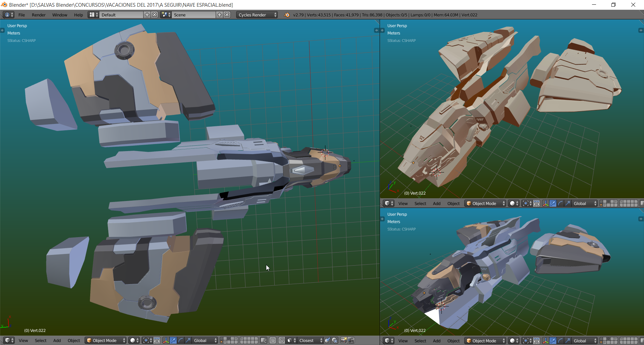Click the Default screen layout name field
The image size is (644, 345).
pos(121,15)
